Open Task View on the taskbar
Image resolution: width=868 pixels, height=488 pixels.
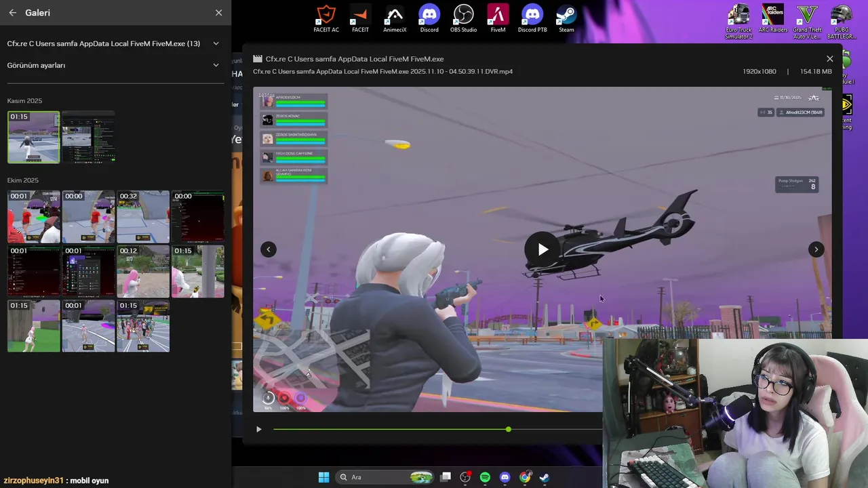pos(446,477)
